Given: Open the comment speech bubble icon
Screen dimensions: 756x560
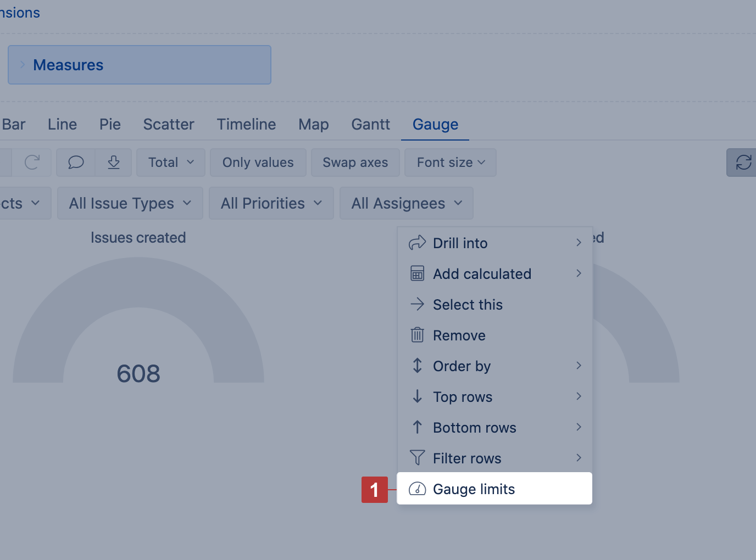Looking at the screenshot, I should click(76, 163).
